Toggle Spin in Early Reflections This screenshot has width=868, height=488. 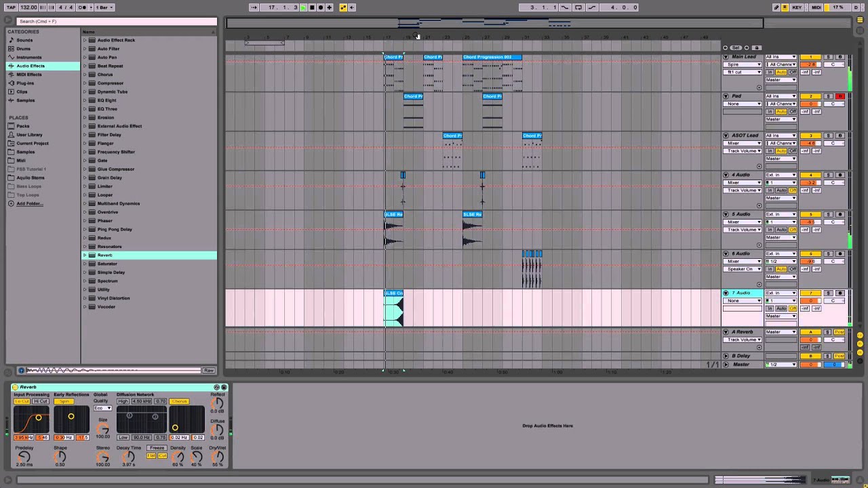click(x=64, y=401)
